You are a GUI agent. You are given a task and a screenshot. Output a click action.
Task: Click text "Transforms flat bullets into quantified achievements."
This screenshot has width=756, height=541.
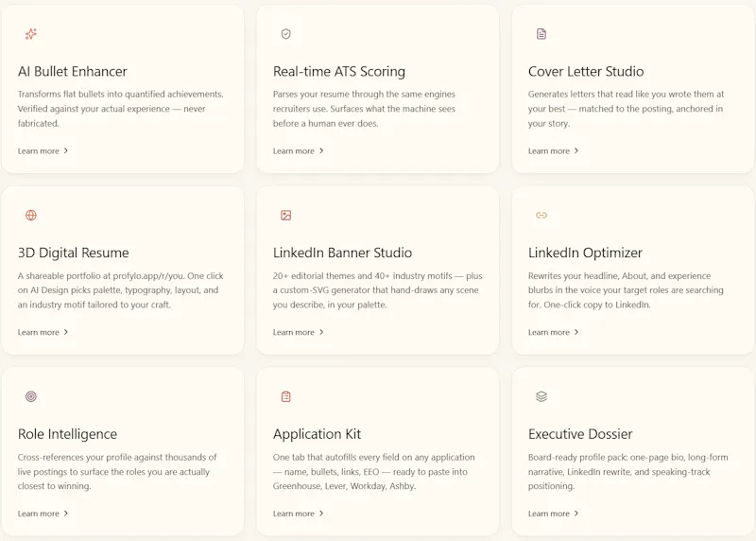(121, 95)
